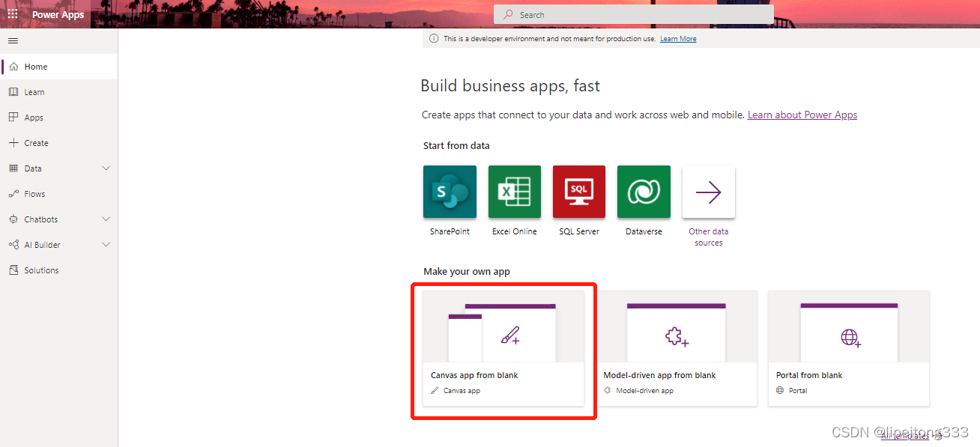
Task: Open the Learn navigation item
Action: [59, 92]
